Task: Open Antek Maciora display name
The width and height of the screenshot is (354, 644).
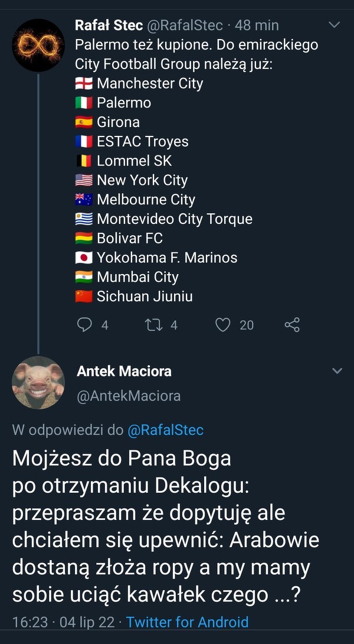Action: tap(124, 371)
